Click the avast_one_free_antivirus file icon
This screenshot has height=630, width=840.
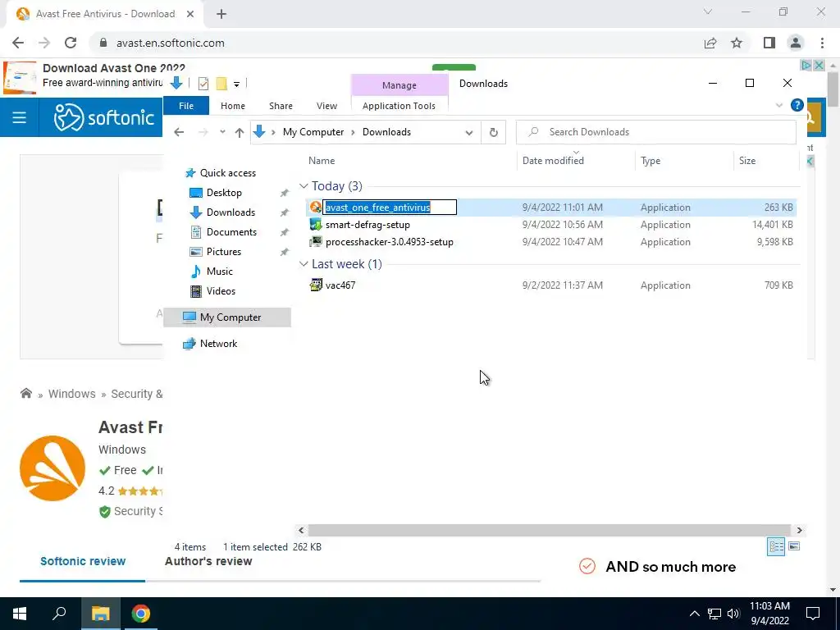(316, 208)
